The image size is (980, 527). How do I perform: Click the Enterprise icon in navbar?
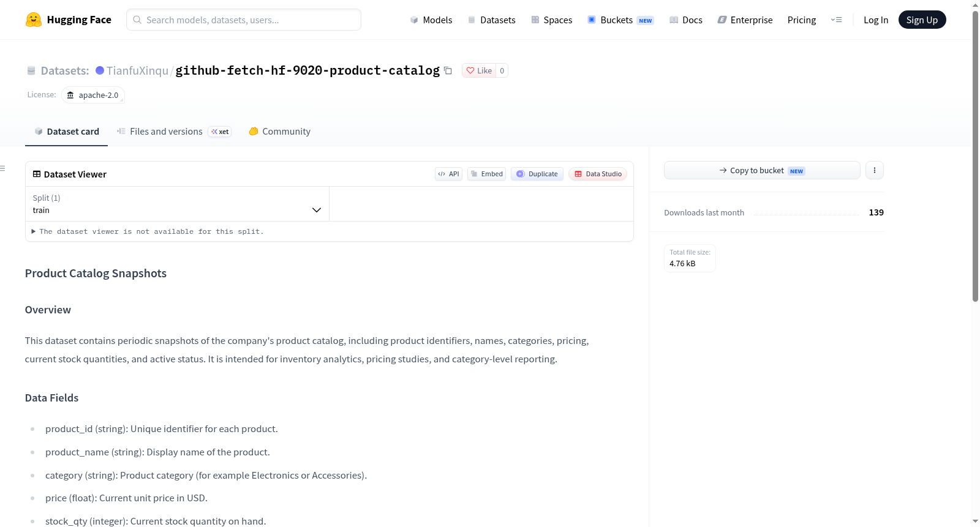[x=722, y=20]
